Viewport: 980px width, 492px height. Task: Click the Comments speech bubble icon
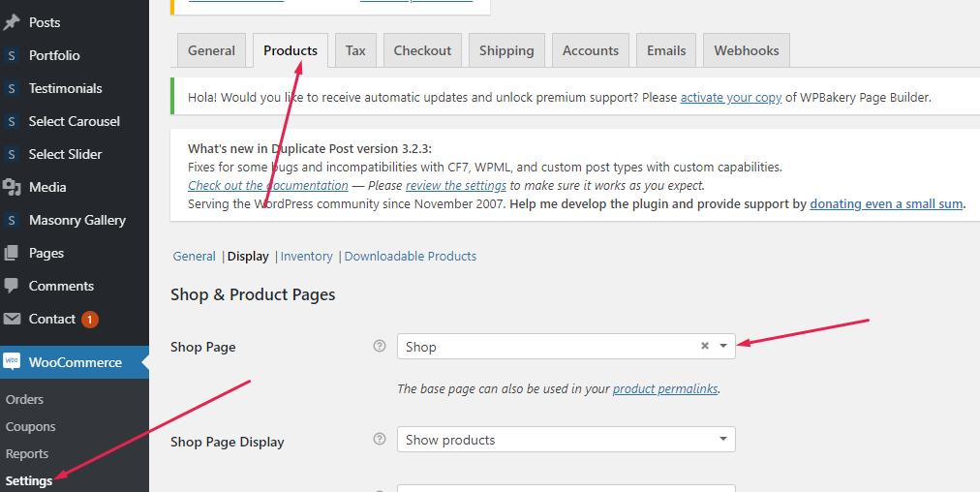click(12, 286)
